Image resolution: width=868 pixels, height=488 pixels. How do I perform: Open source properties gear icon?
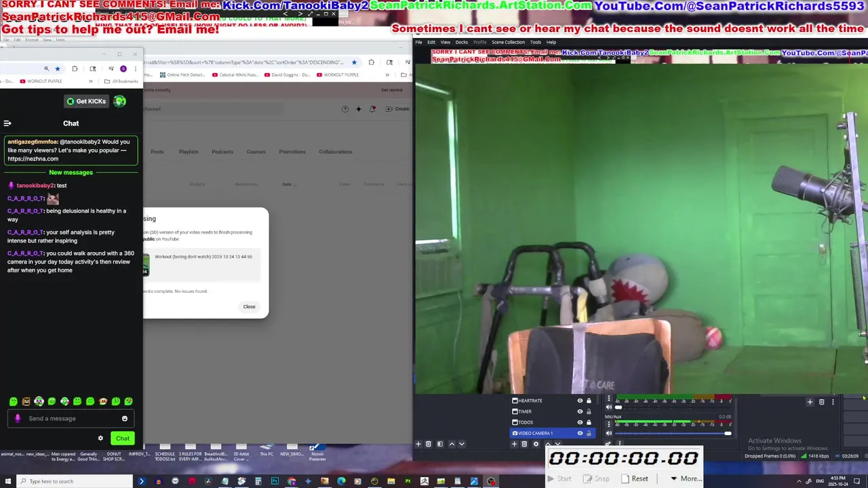536,444
